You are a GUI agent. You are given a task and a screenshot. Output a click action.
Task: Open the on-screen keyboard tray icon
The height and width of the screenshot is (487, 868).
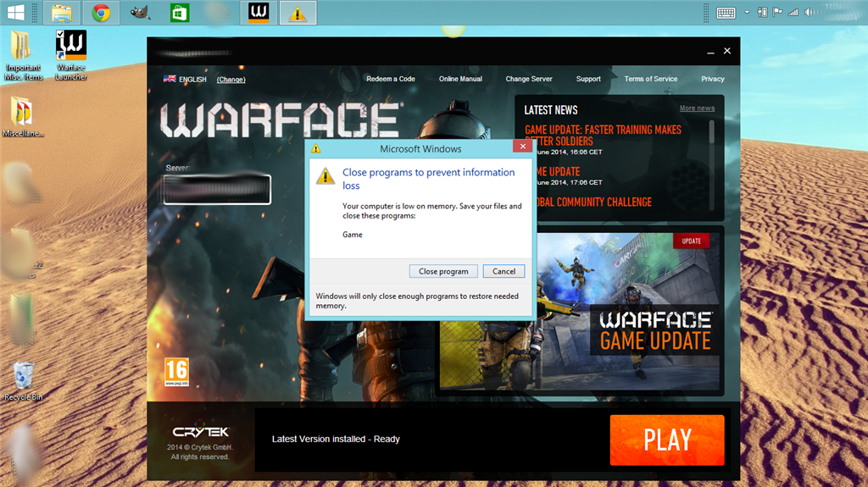click(726, 13)
